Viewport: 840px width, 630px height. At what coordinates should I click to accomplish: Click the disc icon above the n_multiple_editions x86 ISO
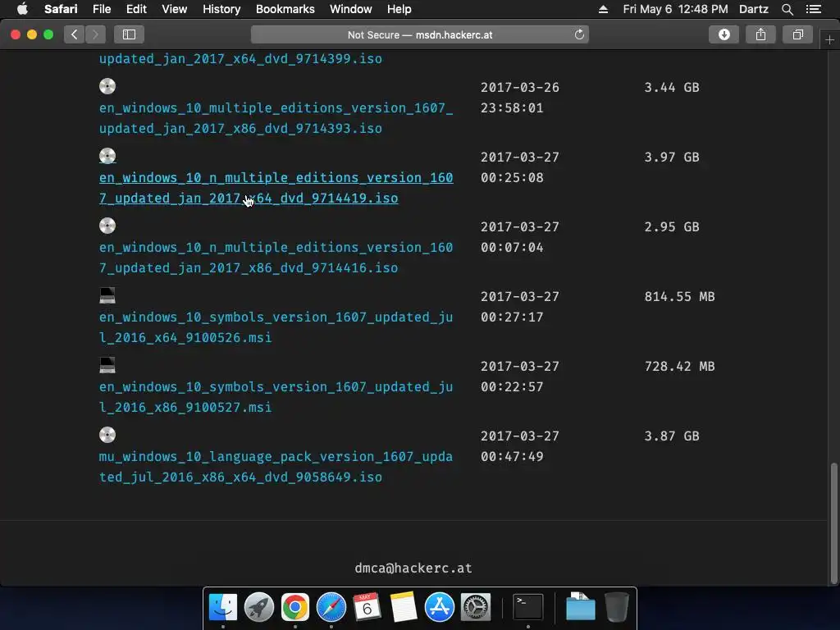[107, 226]
